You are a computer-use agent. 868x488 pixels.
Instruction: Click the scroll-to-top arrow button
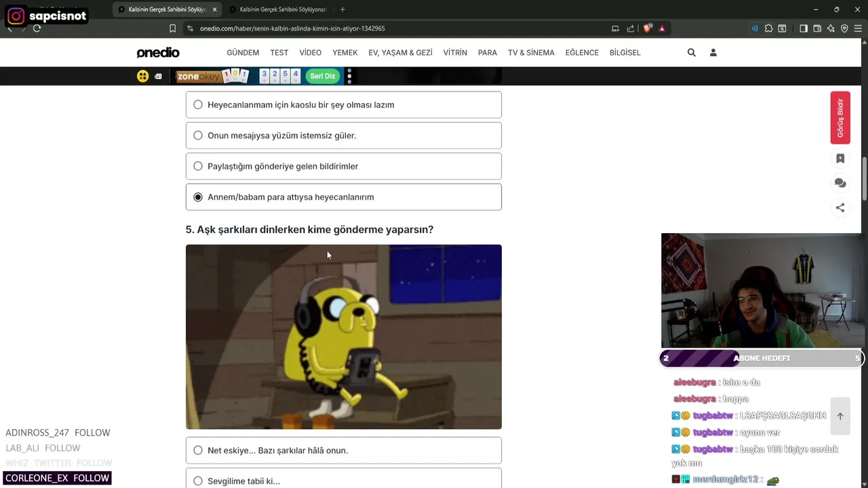pyautogui.click(x=840, y=416)
